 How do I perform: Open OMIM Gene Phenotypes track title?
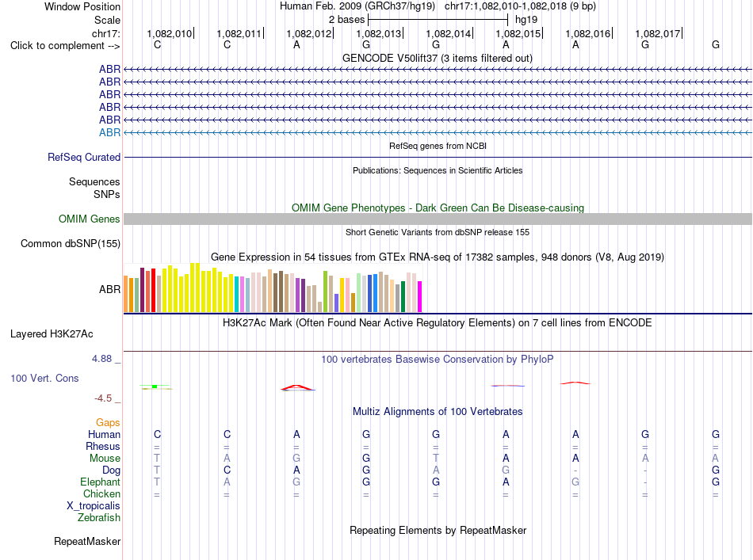tap(438, 208)
